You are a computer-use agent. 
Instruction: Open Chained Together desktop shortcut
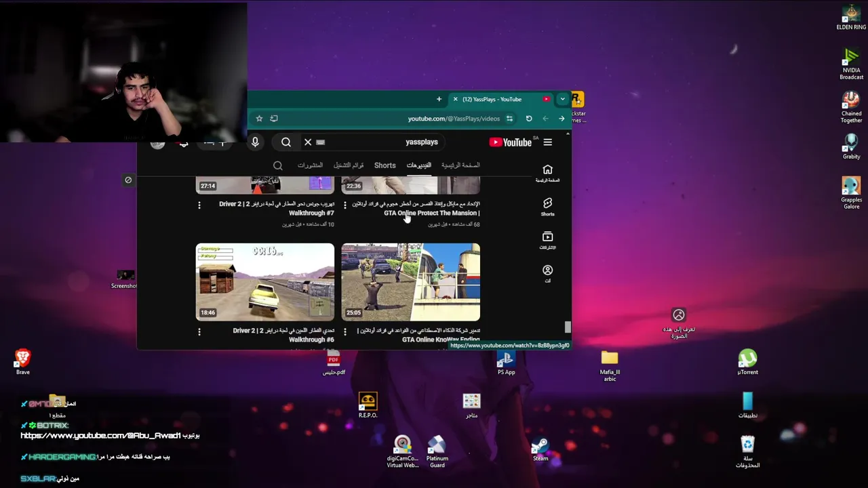click(851, 108)
